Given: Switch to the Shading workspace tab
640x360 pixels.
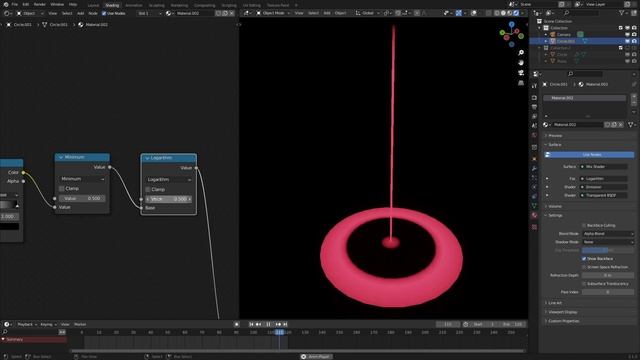Looking at the screenshot, I should (112, 5).
